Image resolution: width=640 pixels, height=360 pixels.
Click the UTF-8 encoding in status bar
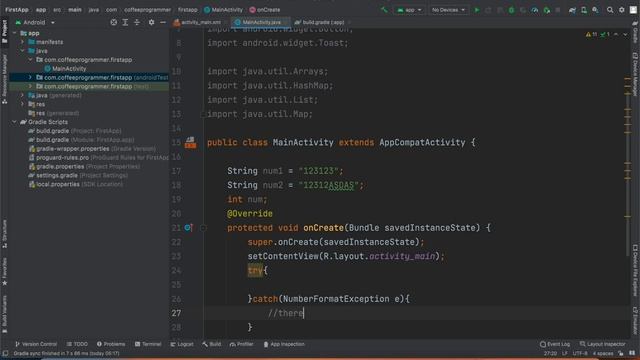point(580,353)
